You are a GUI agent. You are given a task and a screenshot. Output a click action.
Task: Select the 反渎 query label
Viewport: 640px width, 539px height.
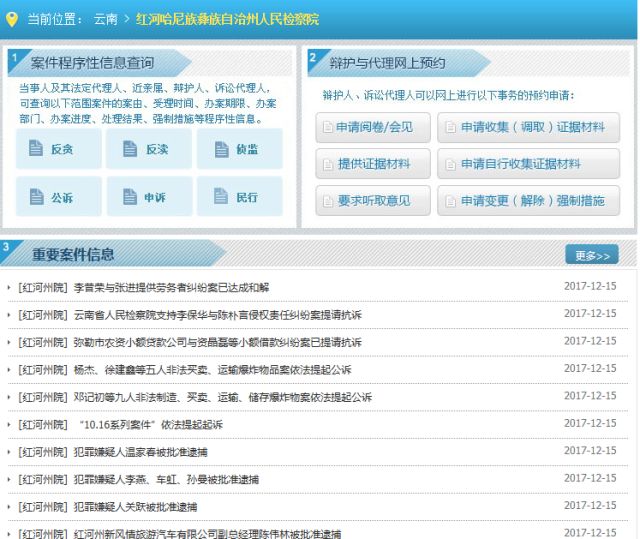coord(157,149)
